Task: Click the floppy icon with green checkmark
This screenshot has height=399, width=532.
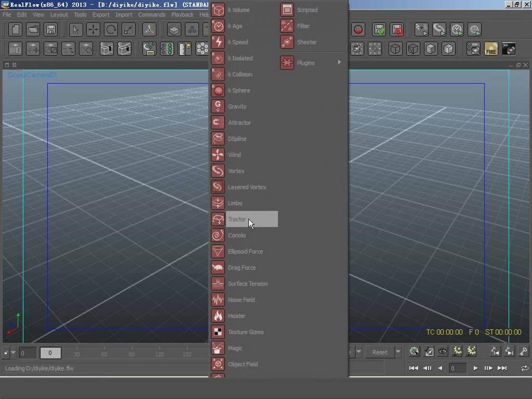Action: tap(379, 30)
